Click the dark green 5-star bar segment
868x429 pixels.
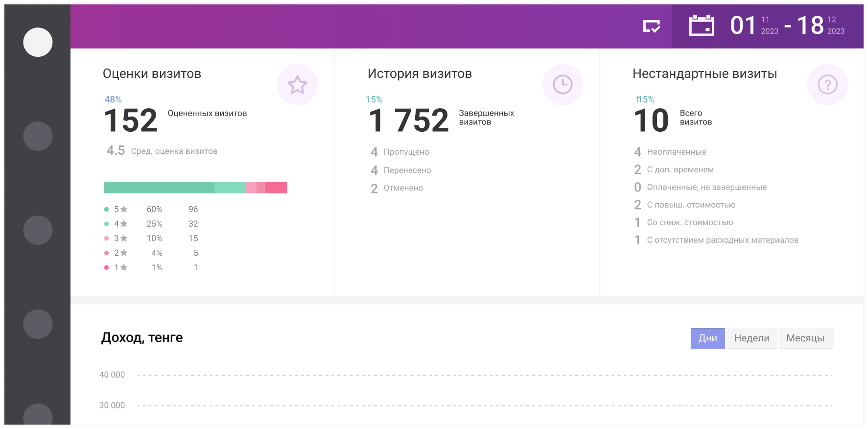coord(159,188)
